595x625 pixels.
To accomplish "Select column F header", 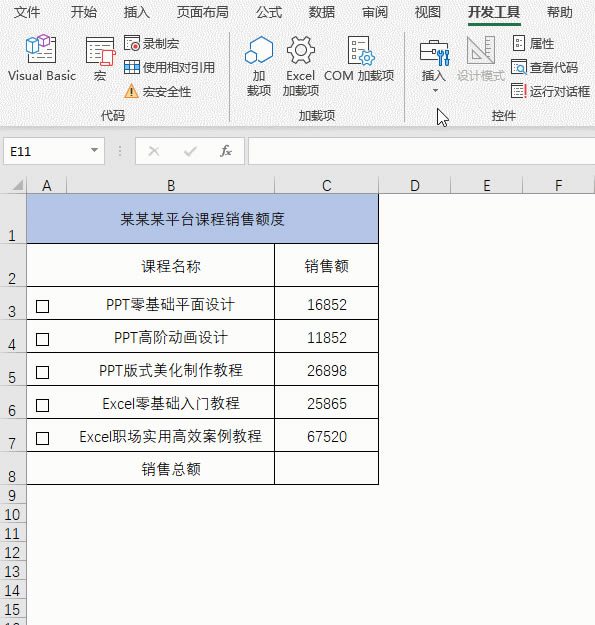I will (558, 185).
